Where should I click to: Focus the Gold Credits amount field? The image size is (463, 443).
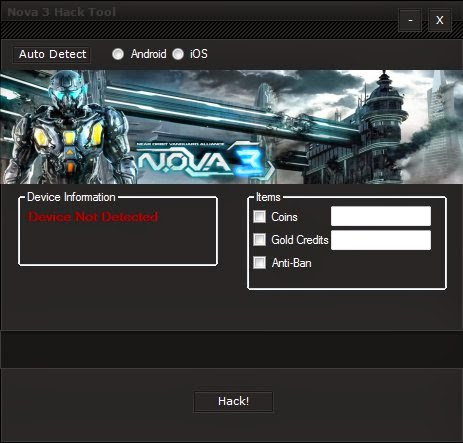coord(381,240)
